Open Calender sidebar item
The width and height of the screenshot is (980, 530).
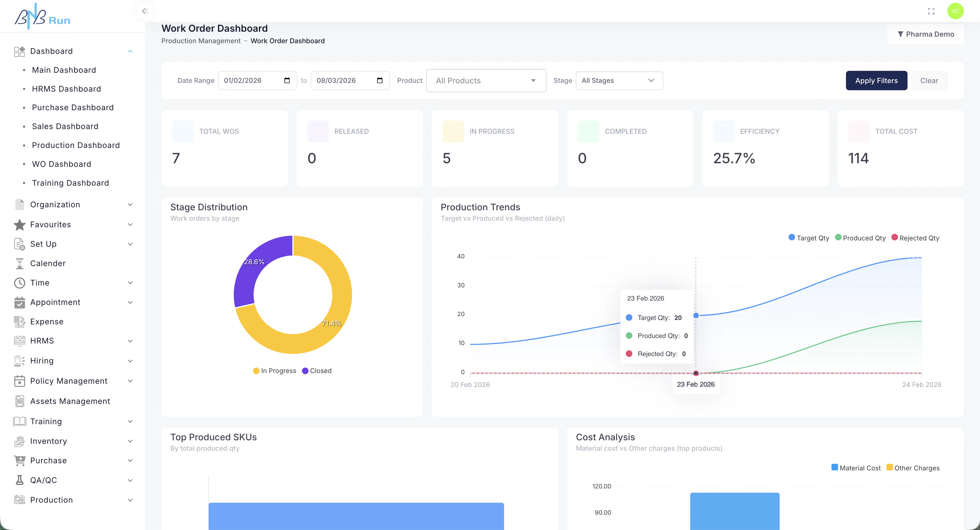[x=48, y=263]
